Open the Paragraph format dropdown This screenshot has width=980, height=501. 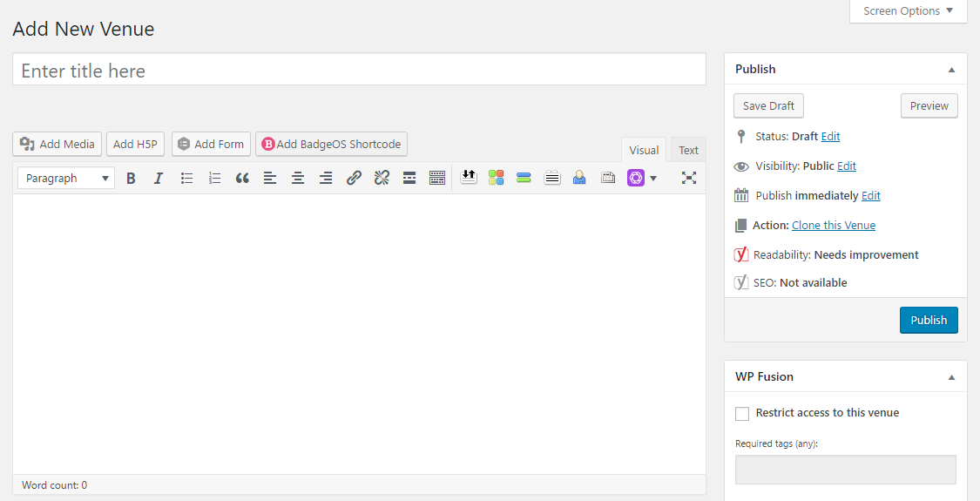66,178
